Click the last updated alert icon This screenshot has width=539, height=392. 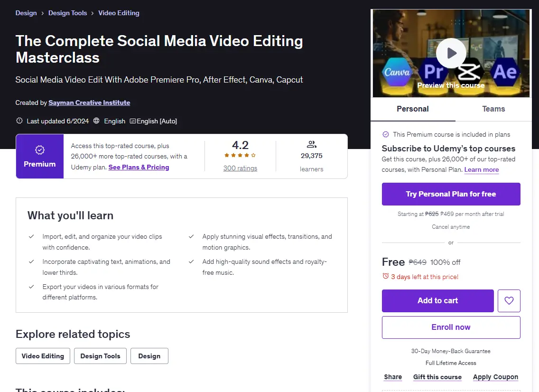(x=19, y=121)
